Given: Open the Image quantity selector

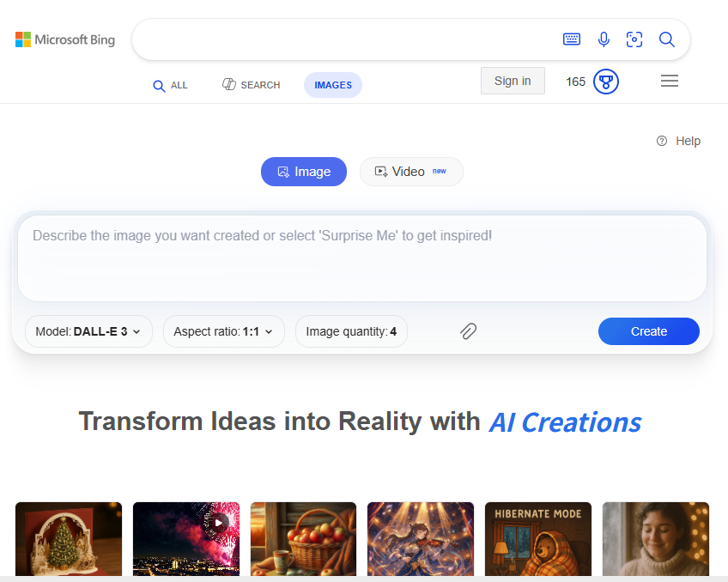Looking at the screenshot, I should pos(351,331).
